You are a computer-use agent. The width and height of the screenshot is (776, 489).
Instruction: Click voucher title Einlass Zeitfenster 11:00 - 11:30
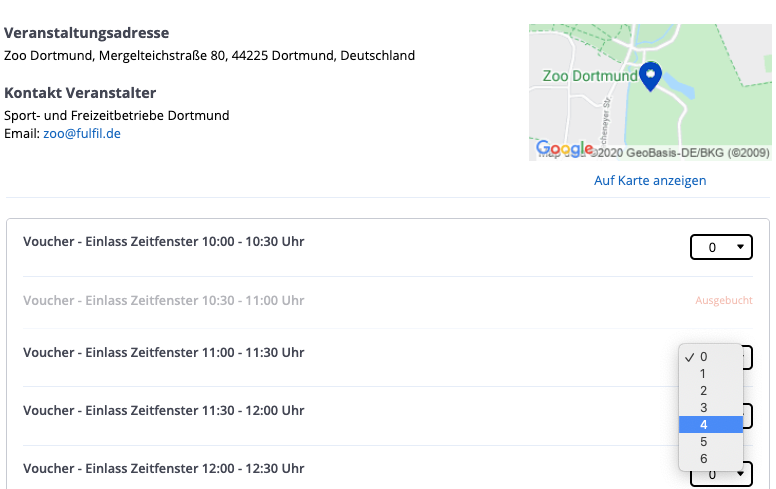tap(164, 353)
